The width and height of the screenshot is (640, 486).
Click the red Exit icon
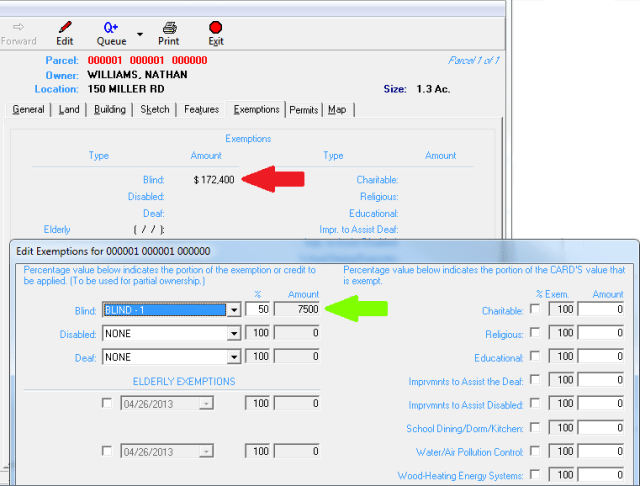click(x=215, y=27)
